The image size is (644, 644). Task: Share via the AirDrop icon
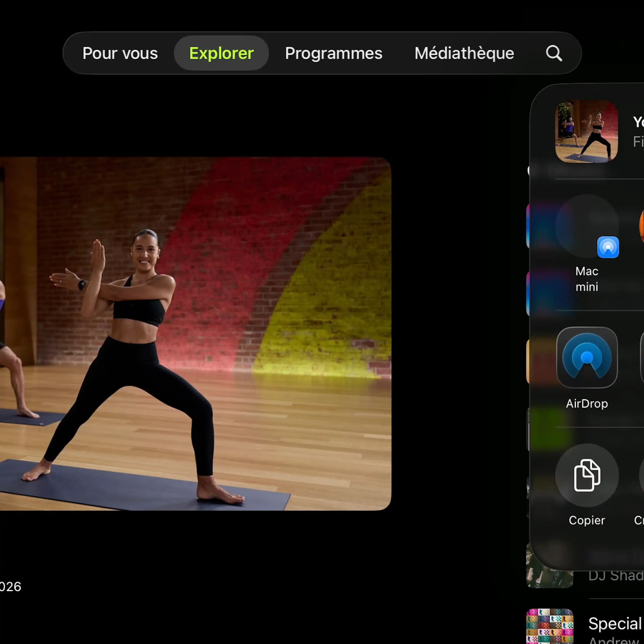click(587, 357)
